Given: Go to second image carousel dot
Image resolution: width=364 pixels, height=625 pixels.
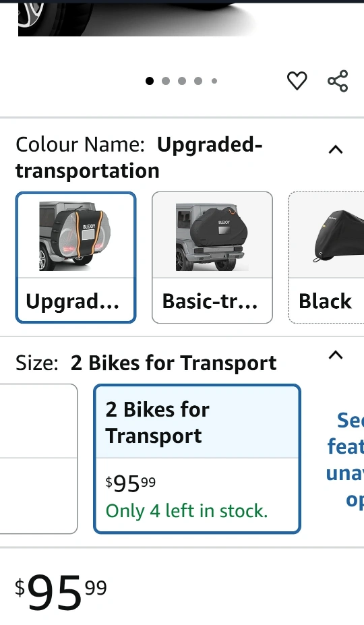Looking at the screenshot, I should (x=166, y=81).
